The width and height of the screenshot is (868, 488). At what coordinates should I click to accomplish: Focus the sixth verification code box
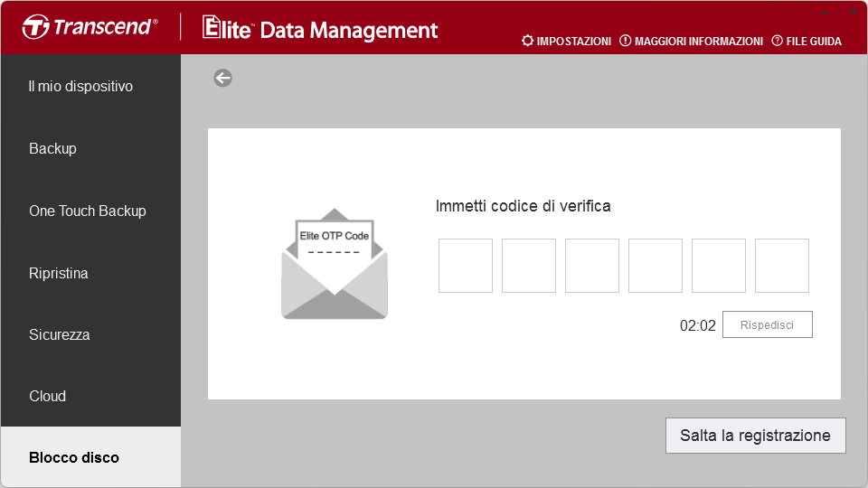(781, 266)
